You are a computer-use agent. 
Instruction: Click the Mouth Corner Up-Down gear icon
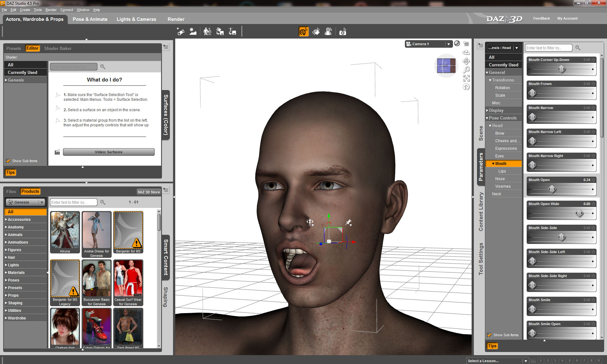(593, 60)
